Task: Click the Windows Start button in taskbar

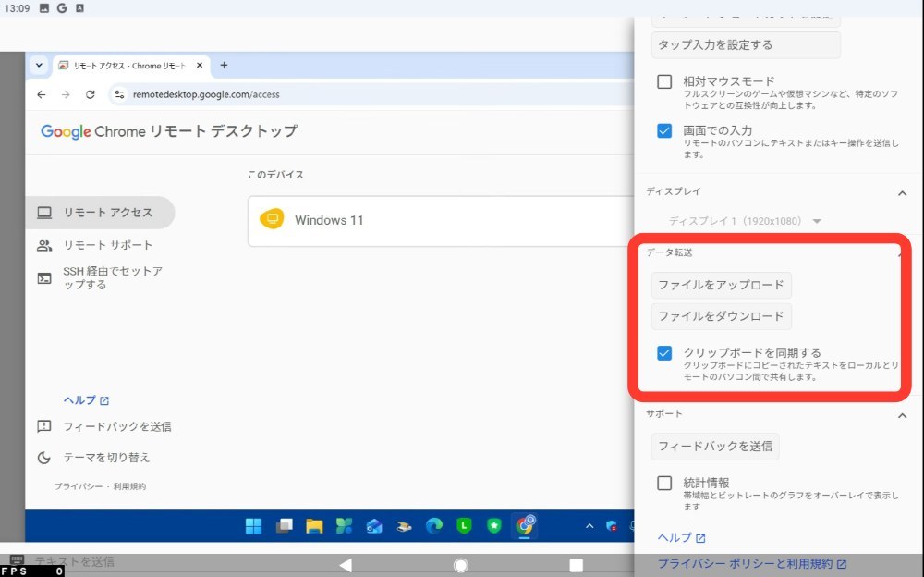Action: coord(253,525)
